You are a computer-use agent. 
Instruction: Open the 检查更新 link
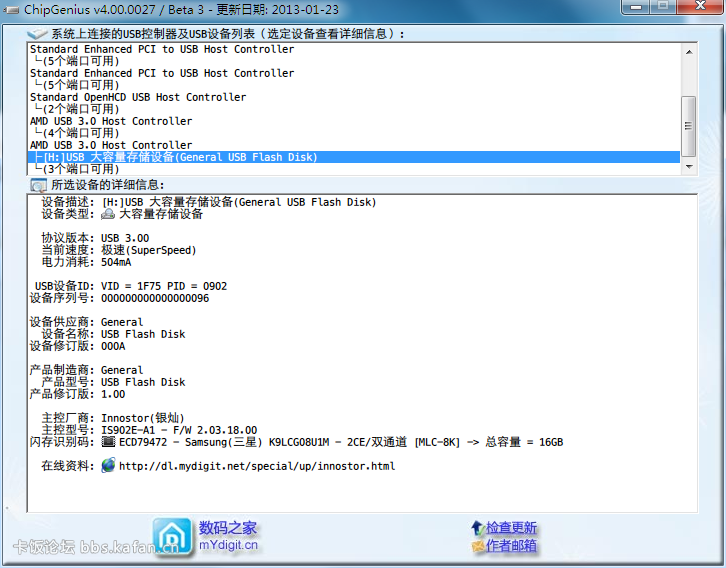[511, 528]
